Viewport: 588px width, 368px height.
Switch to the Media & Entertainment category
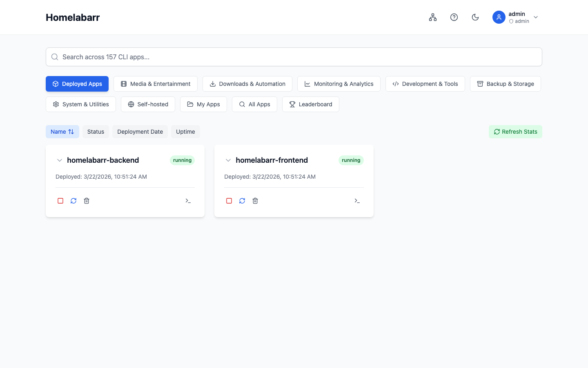(x=156, y=84)
